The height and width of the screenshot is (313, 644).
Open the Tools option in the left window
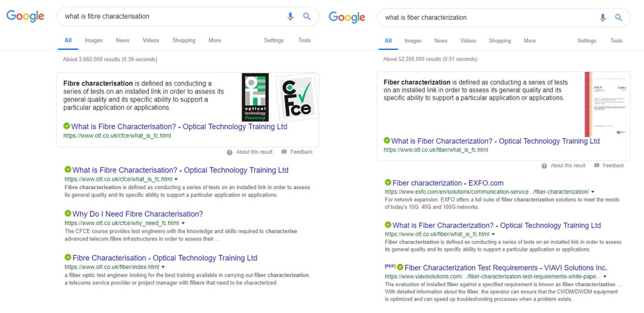[x=304, y=40]
